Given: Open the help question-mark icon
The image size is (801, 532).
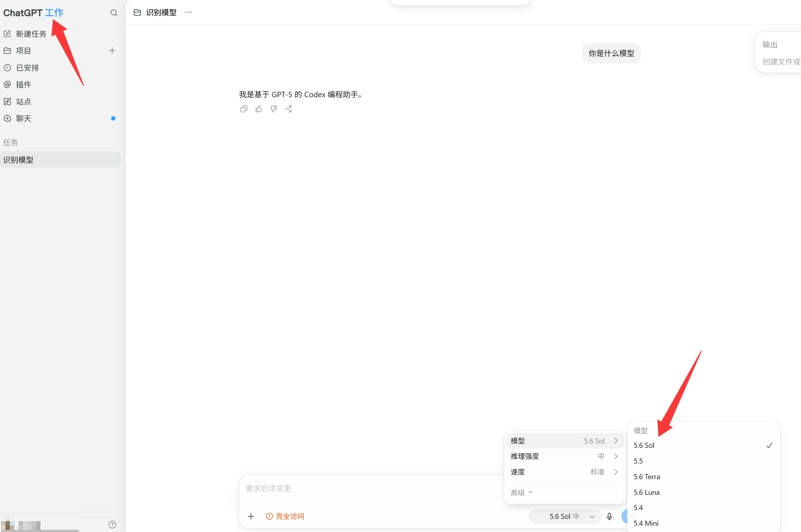Looking at the screenshot, I should pyautogui.click(x=113, y=524).
